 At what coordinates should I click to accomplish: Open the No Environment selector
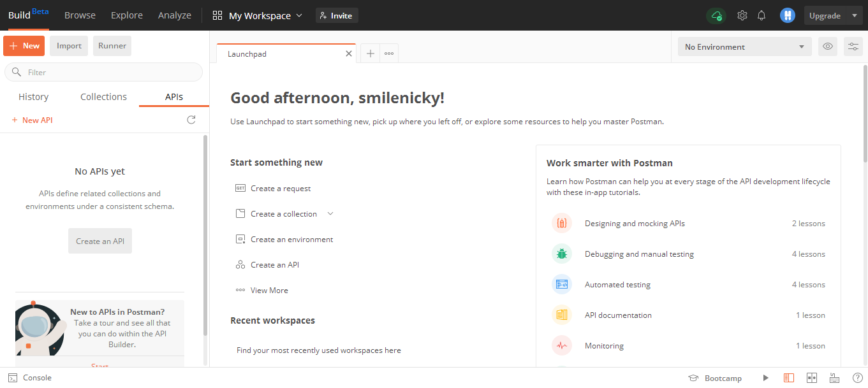(744, 47)
